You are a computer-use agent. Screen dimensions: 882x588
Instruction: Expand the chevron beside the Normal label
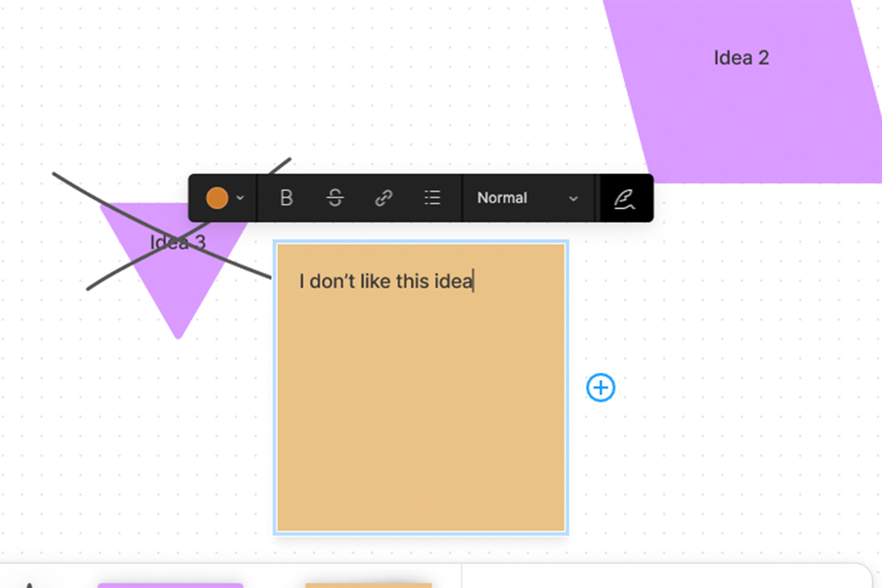[x=573, y=198]
